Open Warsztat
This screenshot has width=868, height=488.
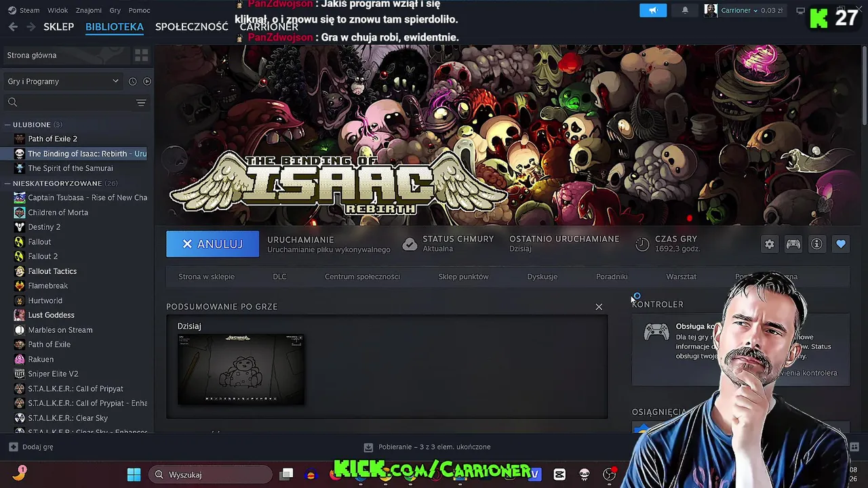(x=681, y=277)
